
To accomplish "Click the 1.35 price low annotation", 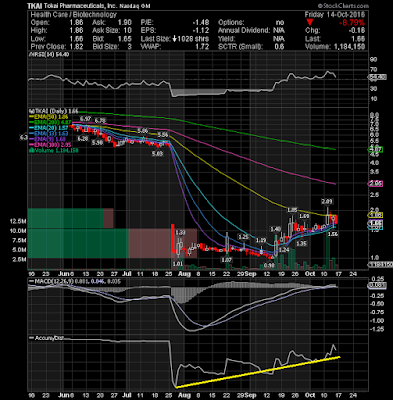I will (301, 244).
